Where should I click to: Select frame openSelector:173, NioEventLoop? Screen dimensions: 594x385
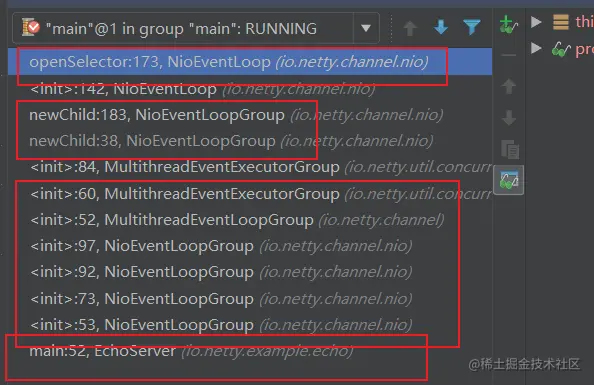coord(250,62)
